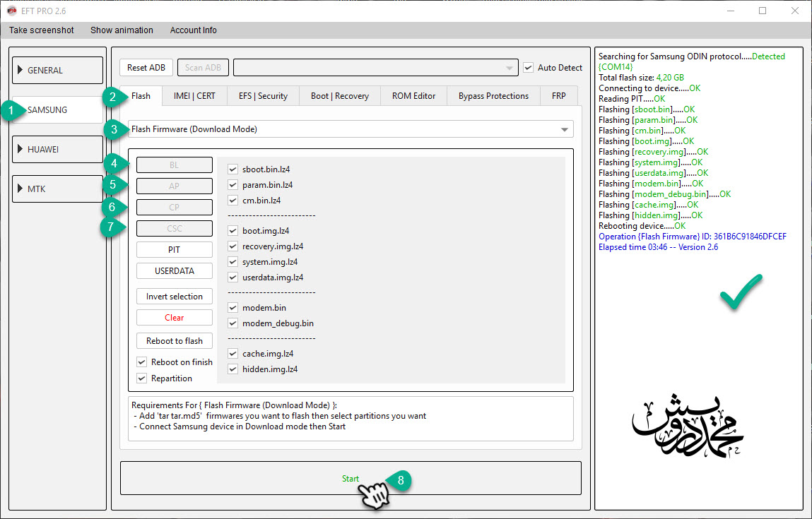Open the device port dropdown

coord(376,68)
